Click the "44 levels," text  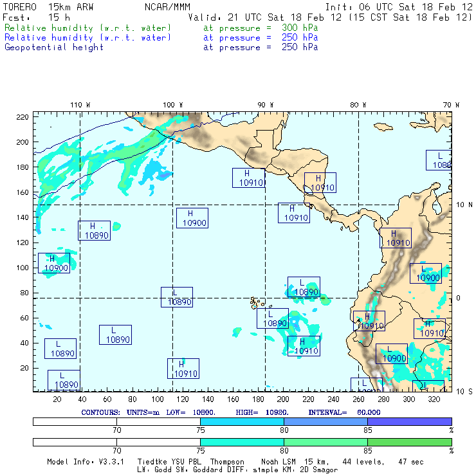[x=363, y=462]
